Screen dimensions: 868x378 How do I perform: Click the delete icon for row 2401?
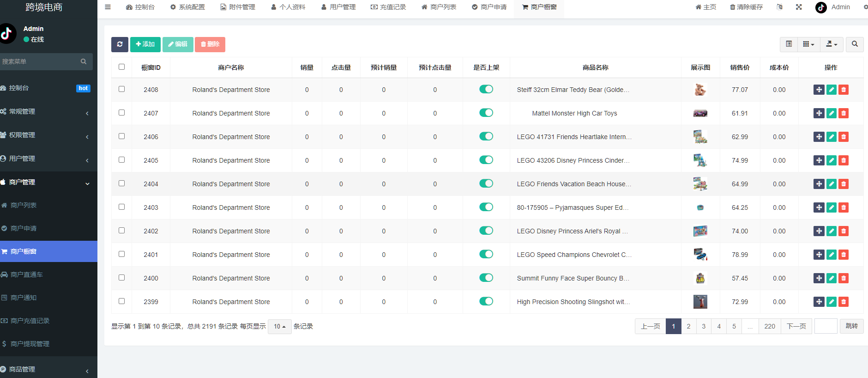coord(844,255)
